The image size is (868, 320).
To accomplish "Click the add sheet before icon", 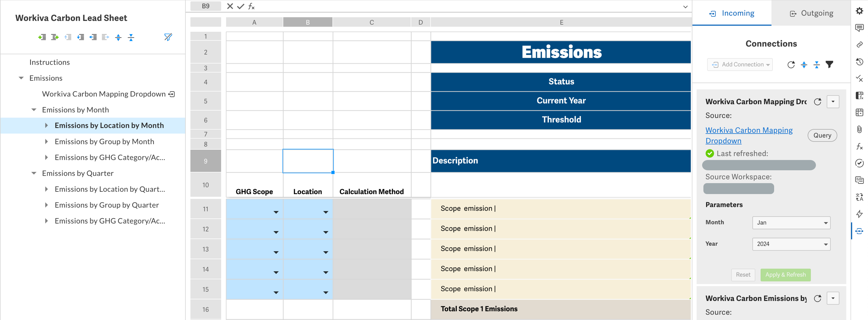I will (x=42, y=37).
